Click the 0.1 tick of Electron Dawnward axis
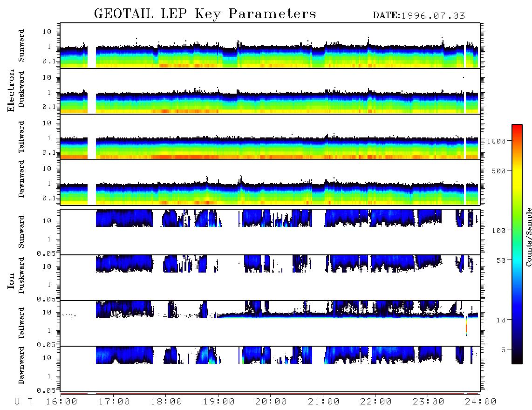 pos(48,198)
